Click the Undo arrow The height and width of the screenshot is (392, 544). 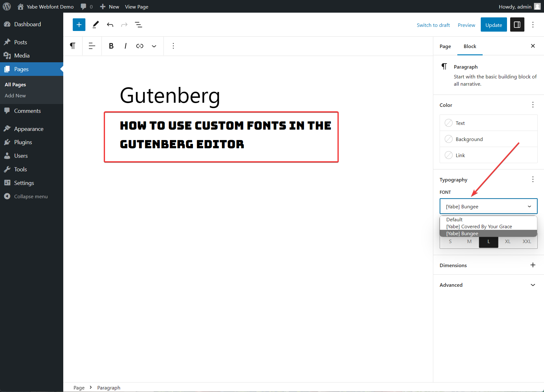pos(110,25)
